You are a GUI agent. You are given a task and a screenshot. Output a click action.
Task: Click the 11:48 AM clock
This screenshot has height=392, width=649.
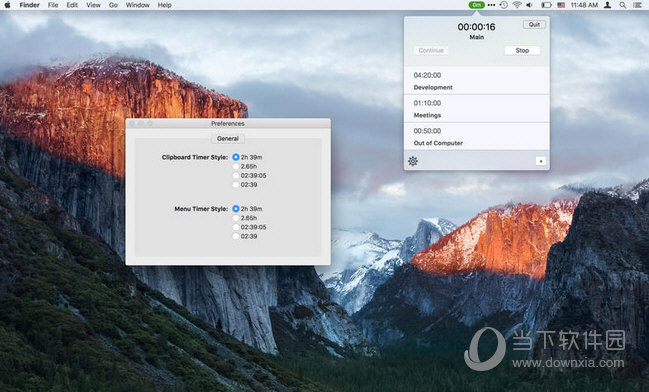pyautogui.click(x=584, y=5)
